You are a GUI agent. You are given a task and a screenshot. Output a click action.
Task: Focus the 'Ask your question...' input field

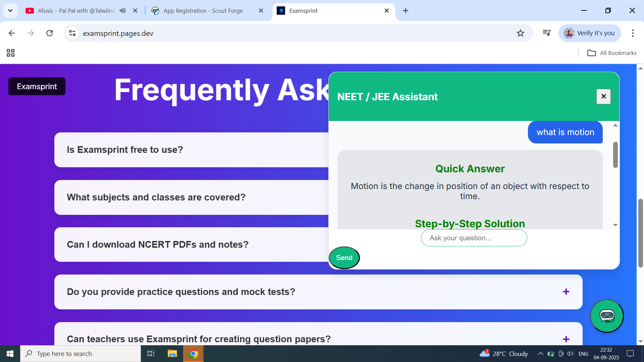click(x=474, y=238)
